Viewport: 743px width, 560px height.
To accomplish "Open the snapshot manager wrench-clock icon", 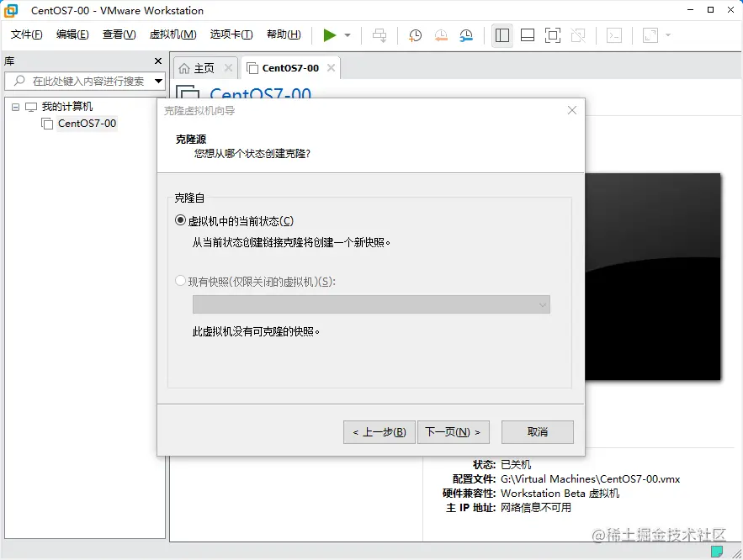I will pos(466,35).
